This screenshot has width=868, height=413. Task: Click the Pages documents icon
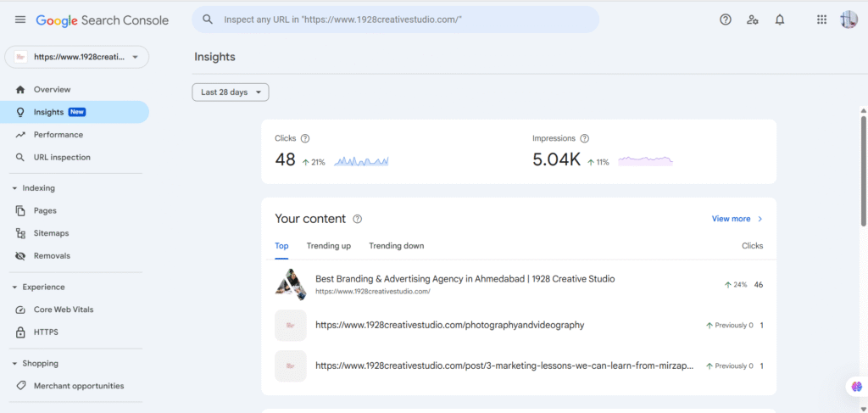coord(20,211)
